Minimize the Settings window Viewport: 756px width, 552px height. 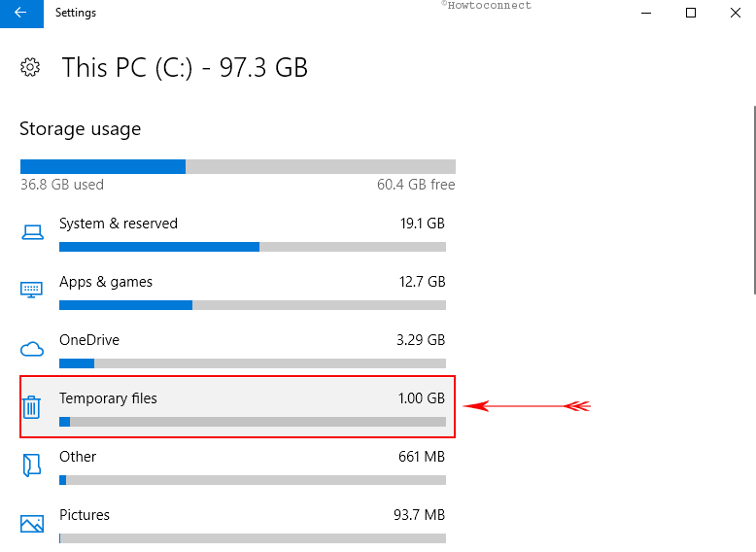tap(646, 13)
